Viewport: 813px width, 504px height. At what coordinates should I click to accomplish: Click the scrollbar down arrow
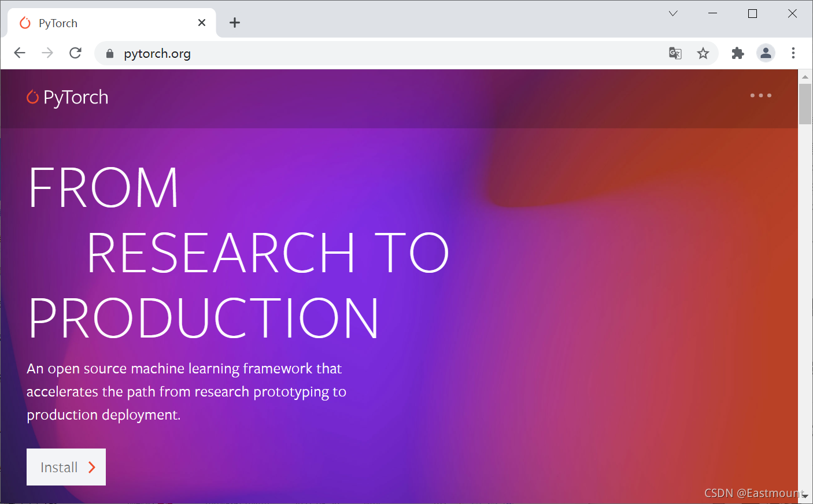pos(805,496)
